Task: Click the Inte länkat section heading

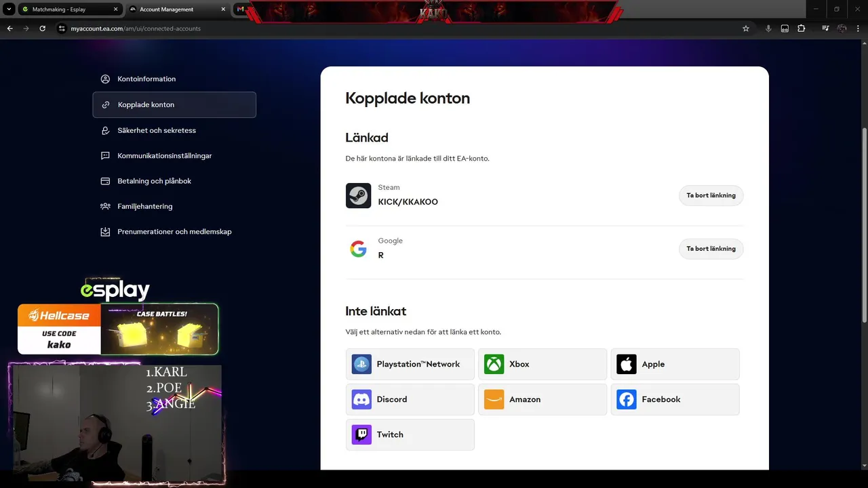Action: click(x=376, y=311)
